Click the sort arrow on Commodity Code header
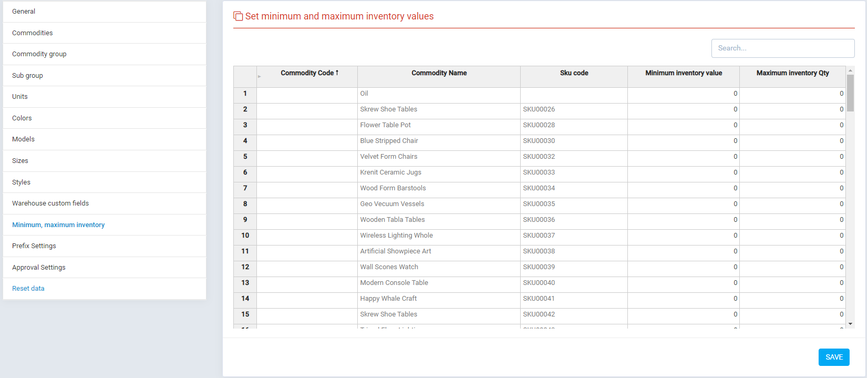This screenshot has width=868, height=378. click(337, 73)
